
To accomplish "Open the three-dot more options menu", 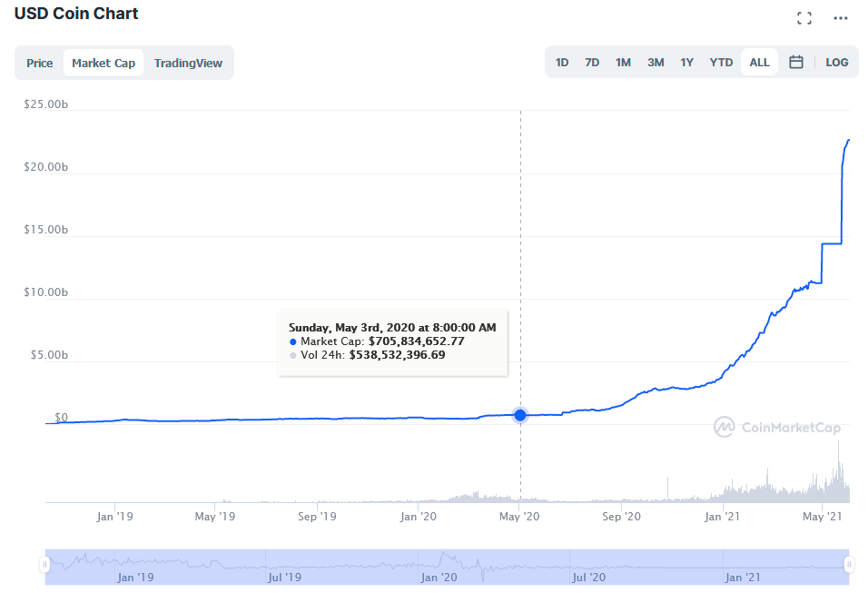I will 841,18.
